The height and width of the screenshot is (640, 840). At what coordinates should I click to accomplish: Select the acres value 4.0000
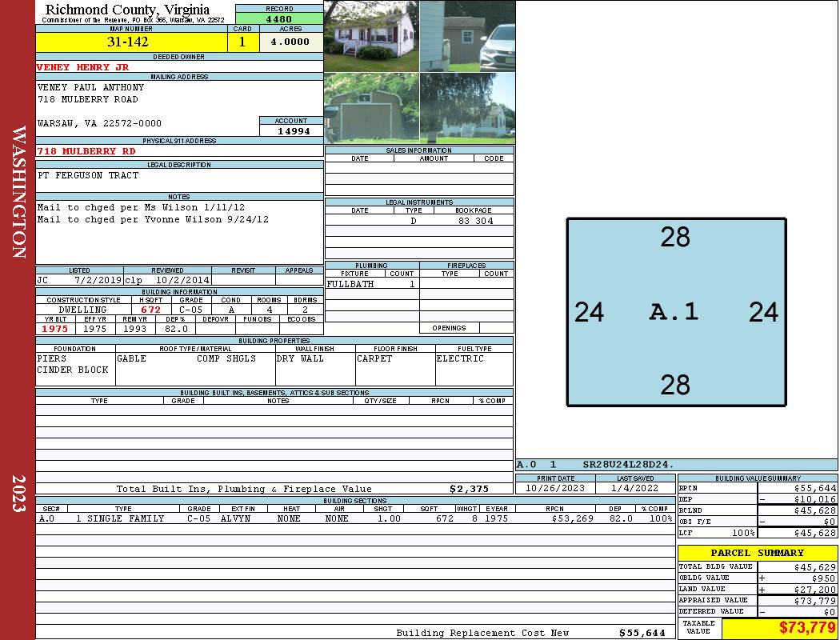click(x=291, y=42)
